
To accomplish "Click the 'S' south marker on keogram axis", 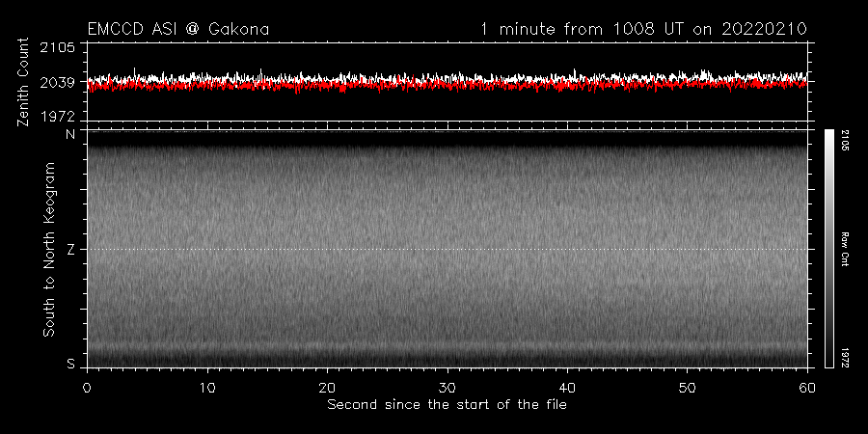I will [x=70, y=365].
